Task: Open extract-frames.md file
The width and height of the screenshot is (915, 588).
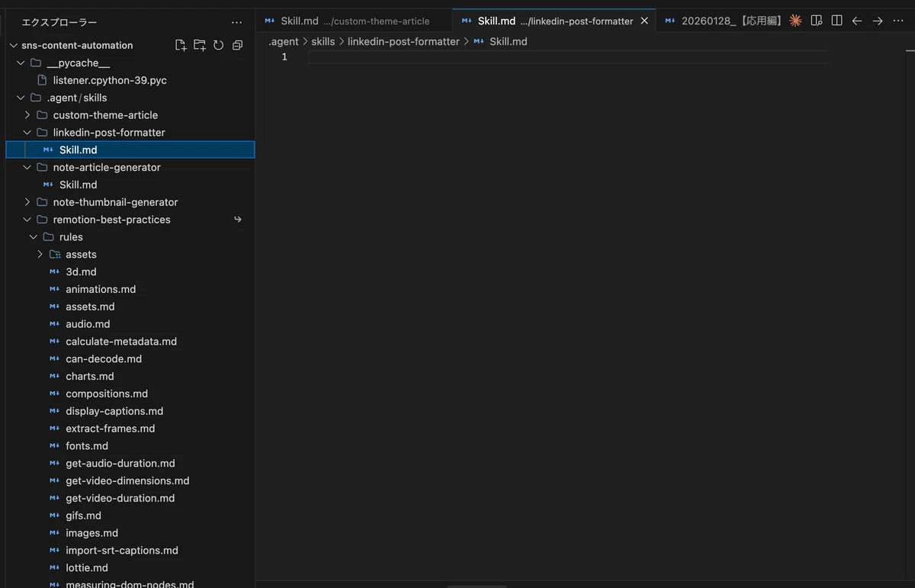Action: coord(111,429)
